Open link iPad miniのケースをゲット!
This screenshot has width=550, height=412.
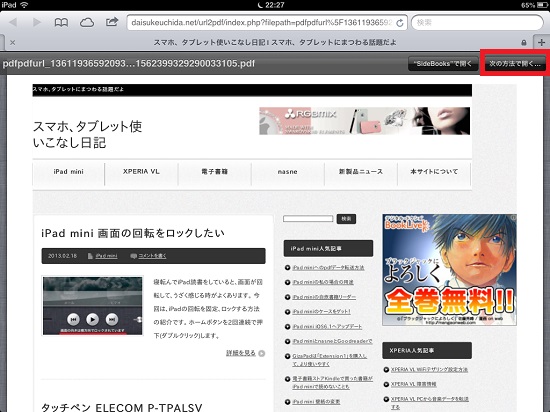(x=321, y=312)
